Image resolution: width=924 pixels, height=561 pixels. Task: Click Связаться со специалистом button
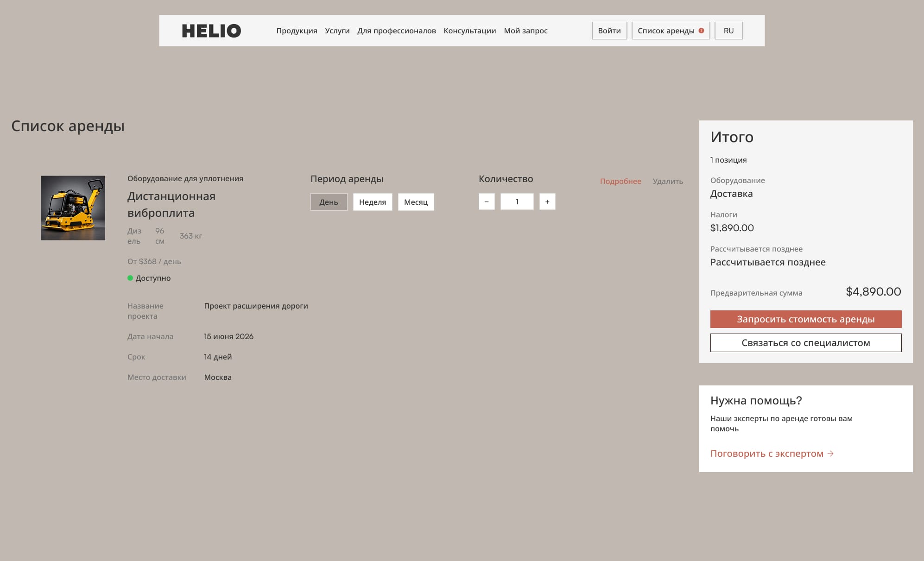coord(806,343)
